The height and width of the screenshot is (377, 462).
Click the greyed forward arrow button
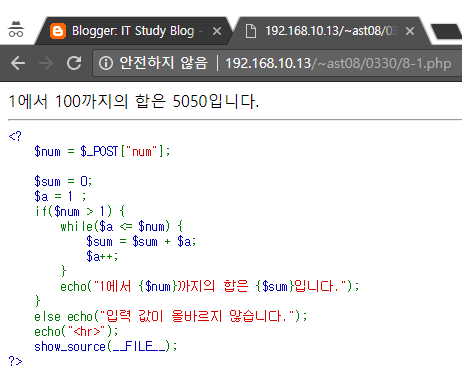pyautogui.click(x=46, y=63)
